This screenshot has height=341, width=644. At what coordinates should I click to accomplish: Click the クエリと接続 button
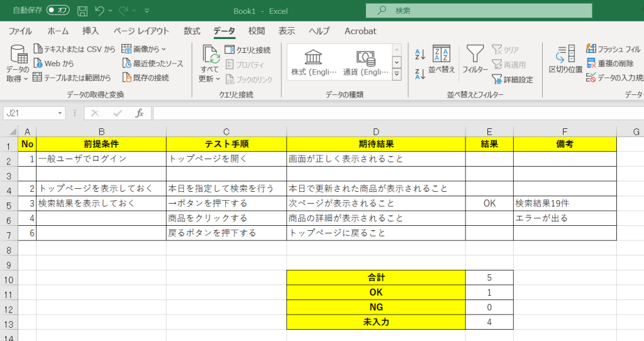pyautogui.click(x=248, y=50)
